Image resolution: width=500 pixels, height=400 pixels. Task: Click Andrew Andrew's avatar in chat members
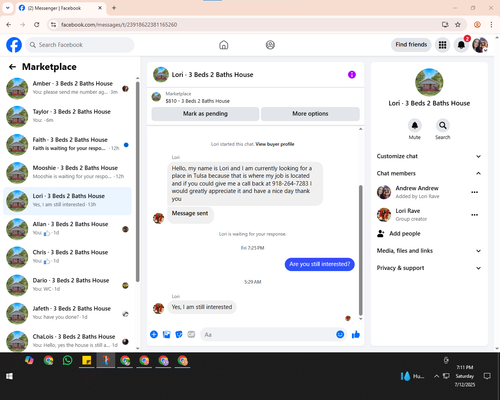tap(384, 192)
